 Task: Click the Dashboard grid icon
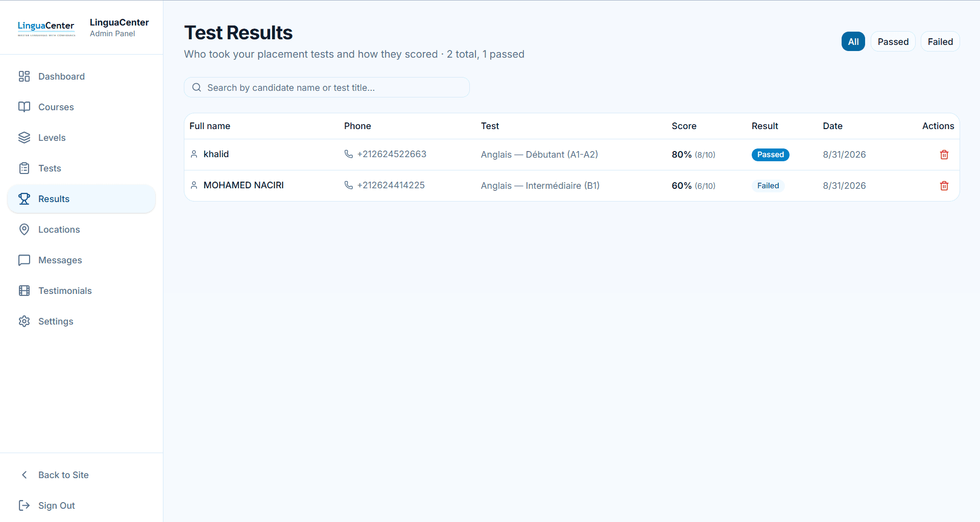[x=24, y=77]
